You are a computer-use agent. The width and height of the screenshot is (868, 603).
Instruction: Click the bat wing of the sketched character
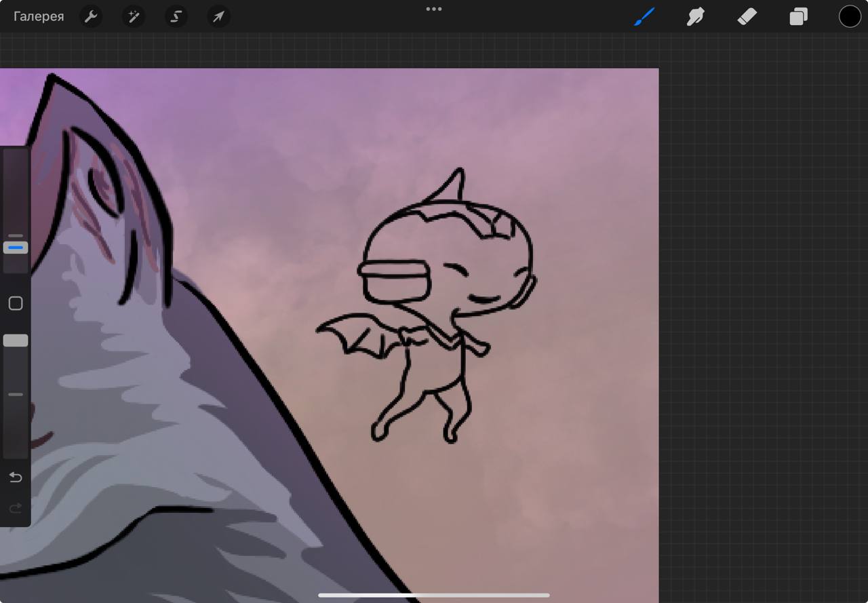pyautogui.click(x=359, y=334)
